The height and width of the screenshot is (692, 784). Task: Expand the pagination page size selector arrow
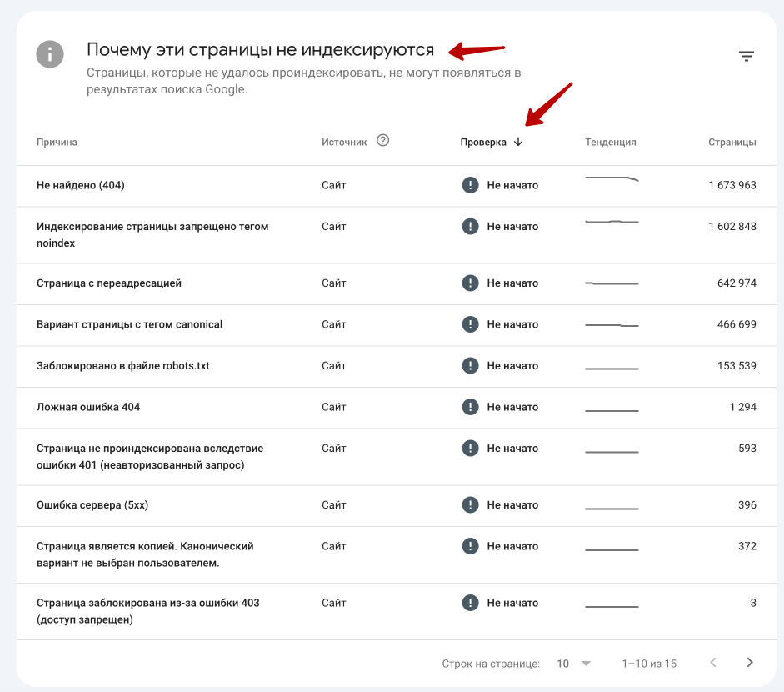[585, 663]
